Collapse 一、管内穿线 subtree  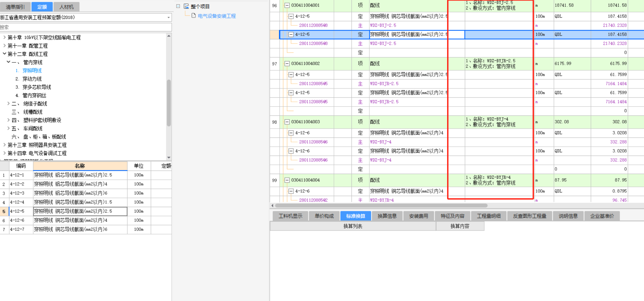tap(9, 62)
